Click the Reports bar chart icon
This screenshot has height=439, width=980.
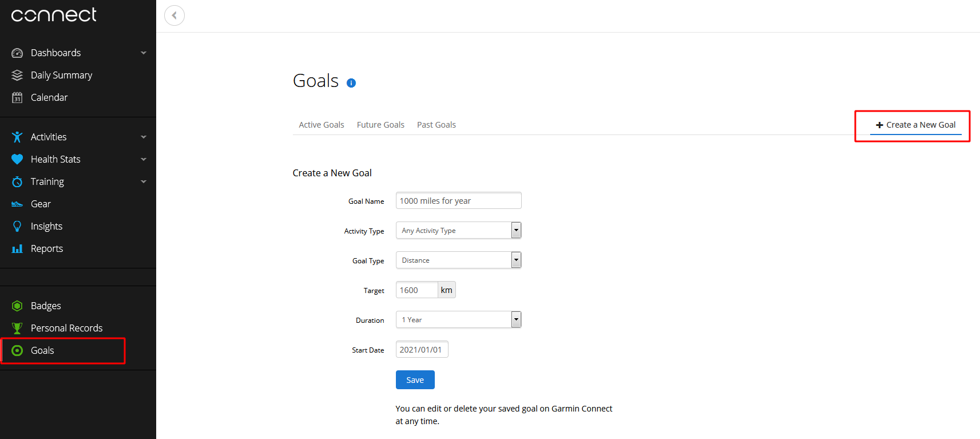click(17, 248)
